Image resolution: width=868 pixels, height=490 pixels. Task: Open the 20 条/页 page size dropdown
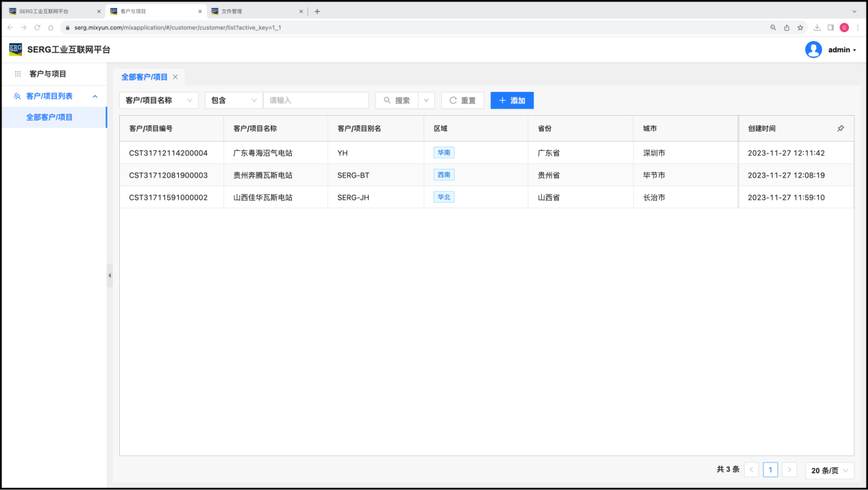pyautogui.click(x=830, y=470)
